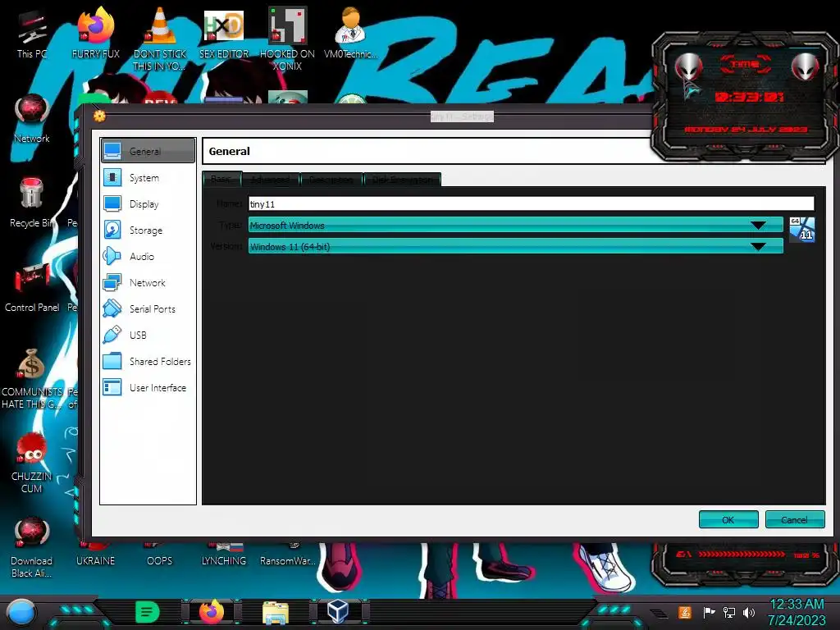The image size is (840, 630).
Task: Click the Cancel button
Action: [794, 519]
